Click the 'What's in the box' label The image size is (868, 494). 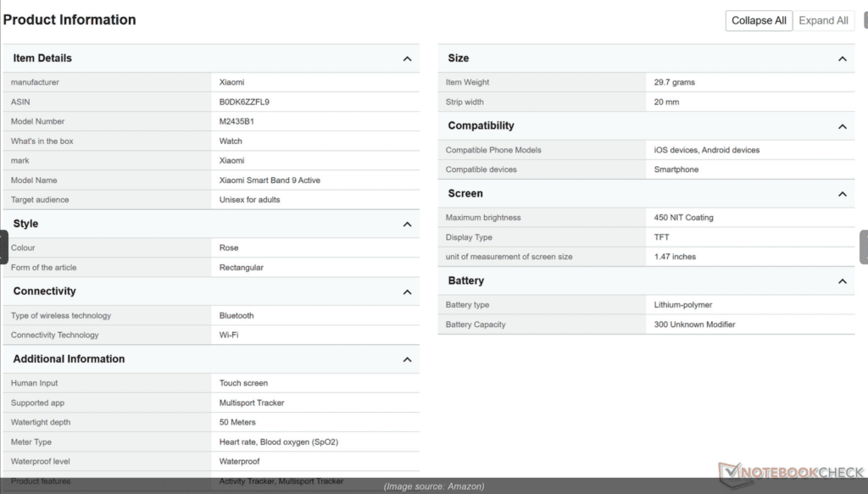point(42,141)
